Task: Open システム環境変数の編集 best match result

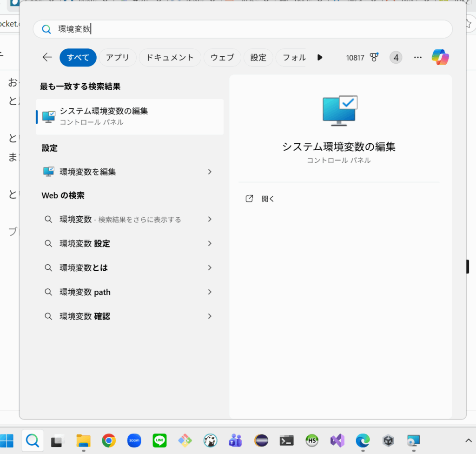Action: coord(129,116)
